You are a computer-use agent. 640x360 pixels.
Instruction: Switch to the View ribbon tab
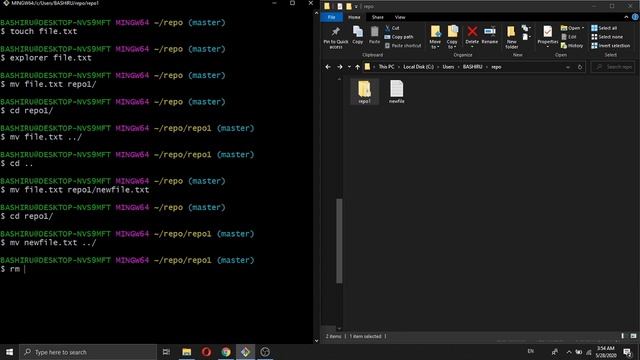click(x=400, y=17)
